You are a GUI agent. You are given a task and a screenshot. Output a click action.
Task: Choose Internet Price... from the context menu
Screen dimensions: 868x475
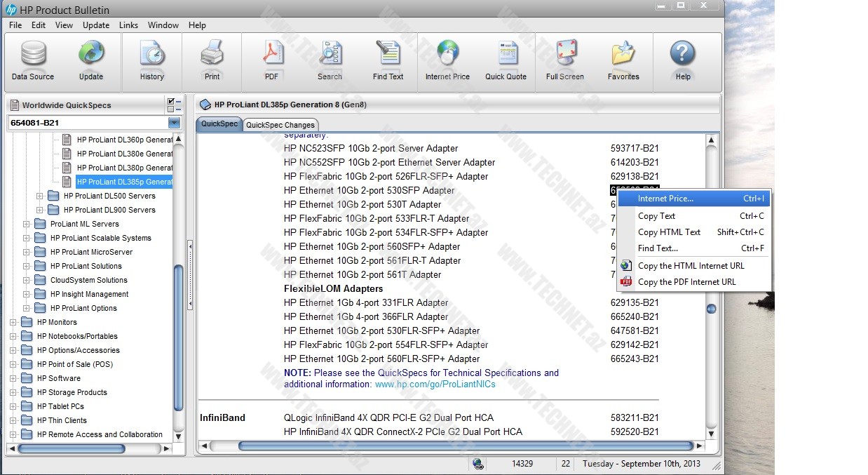click(665, 199)
